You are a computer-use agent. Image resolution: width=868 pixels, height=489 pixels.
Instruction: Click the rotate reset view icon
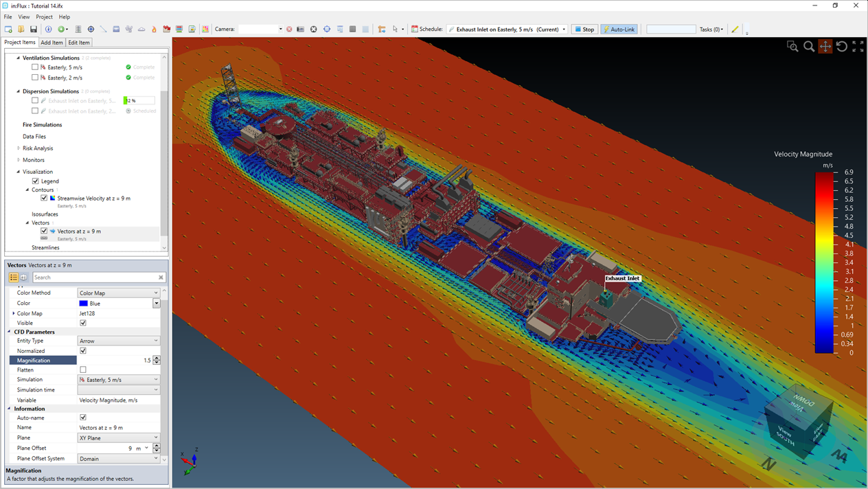click(x=842, y=46)
